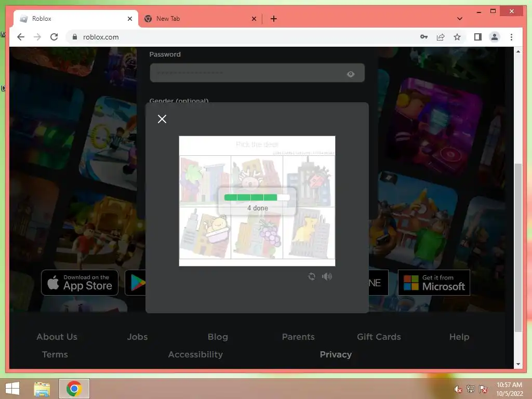The image size is (532, 399).
Task: Open the Windows Start menu
Action: [12, 389]
